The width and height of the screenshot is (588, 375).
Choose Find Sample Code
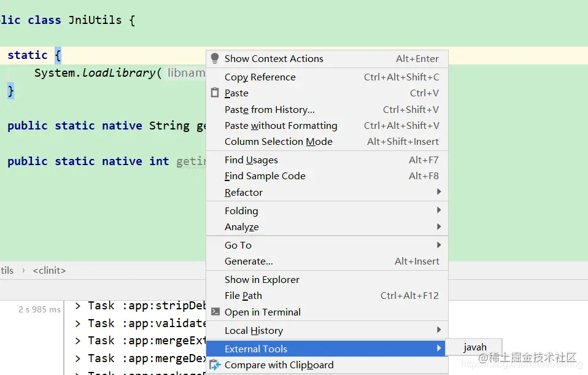tap(327, 176)
